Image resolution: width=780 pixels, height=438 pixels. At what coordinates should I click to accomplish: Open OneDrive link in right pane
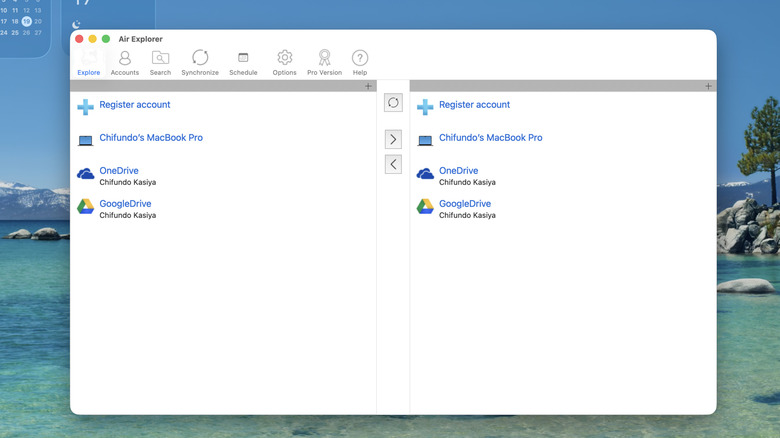click(459, 170)
